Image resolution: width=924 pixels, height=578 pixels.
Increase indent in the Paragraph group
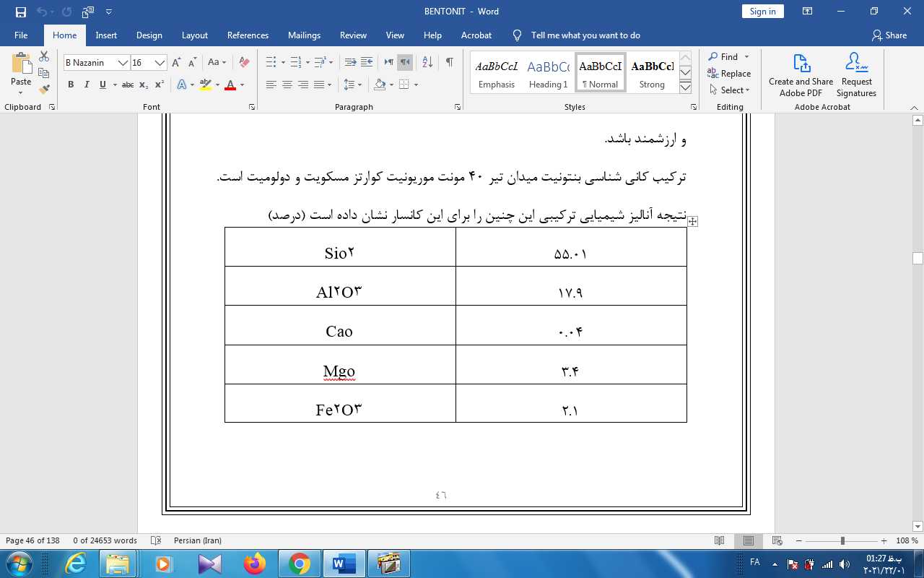click(x=367, y=63)
